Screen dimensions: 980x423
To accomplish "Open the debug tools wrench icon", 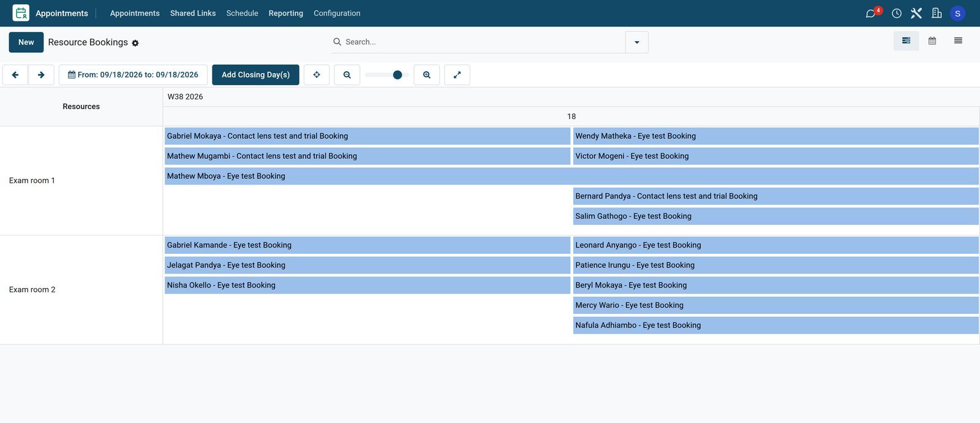I will (916, 13).
